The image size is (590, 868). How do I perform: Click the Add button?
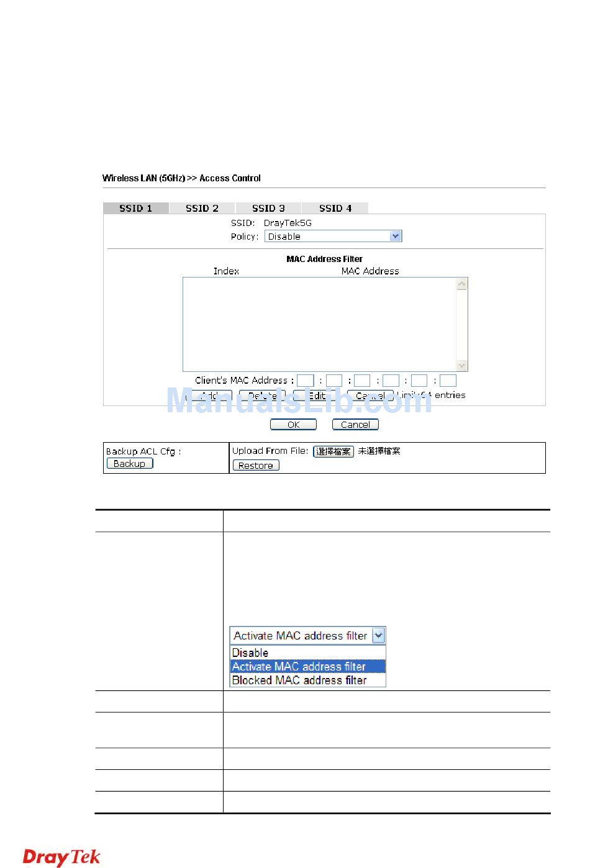[x=209, y=396]
